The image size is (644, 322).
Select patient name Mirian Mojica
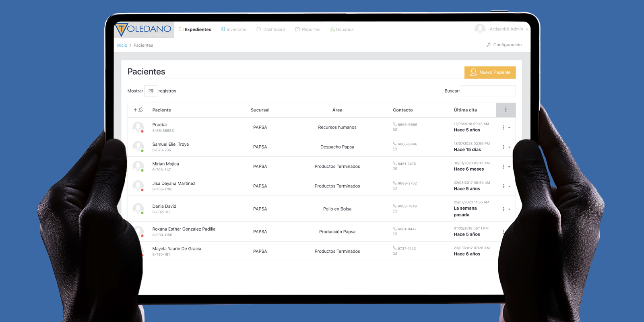(166, 164)
